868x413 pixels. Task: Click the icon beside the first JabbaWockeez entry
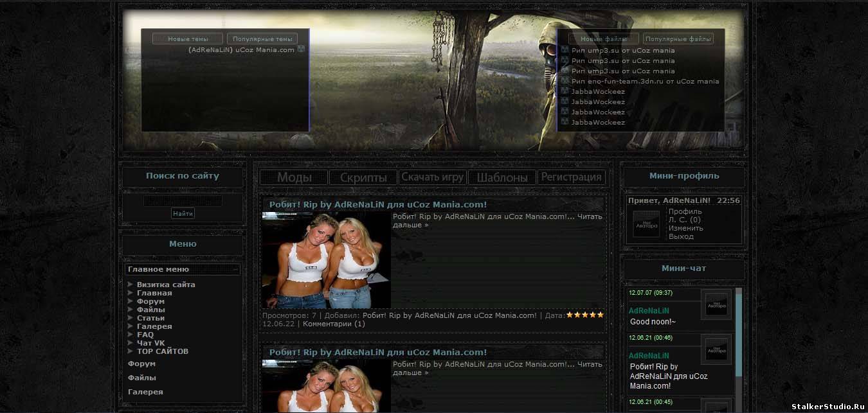[x=565, y=91]
